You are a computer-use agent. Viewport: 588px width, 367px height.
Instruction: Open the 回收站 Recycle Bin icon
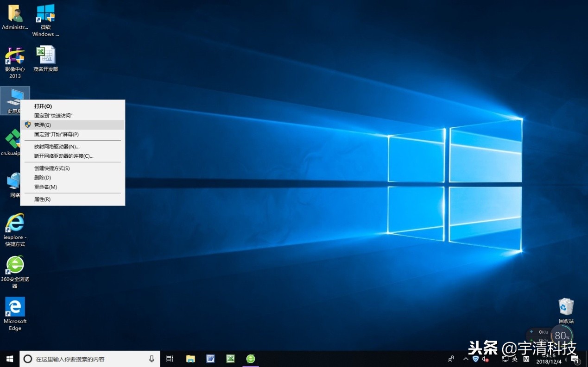coord(566,307)
